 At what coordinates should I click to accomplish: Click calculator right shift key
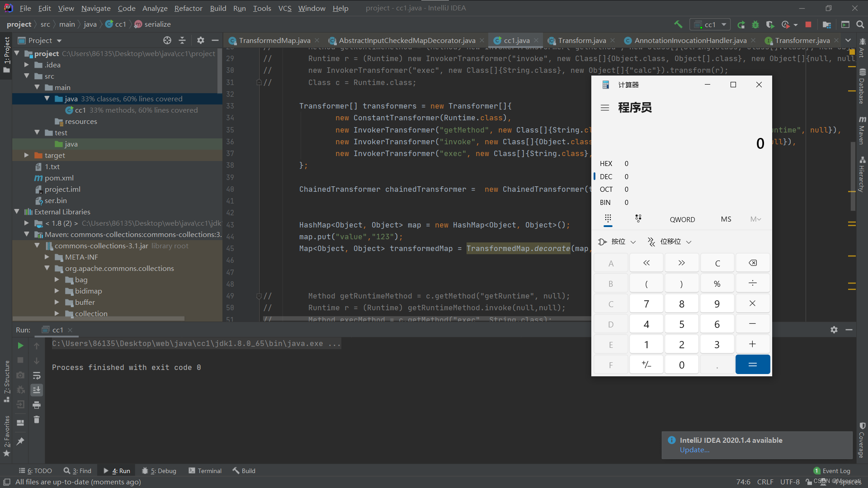pos(682,263)
